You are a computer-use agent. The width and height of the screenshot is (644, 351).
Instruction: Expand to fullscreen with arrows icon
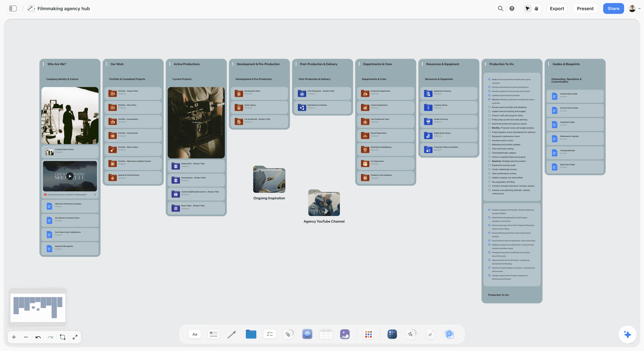point(75,337)
